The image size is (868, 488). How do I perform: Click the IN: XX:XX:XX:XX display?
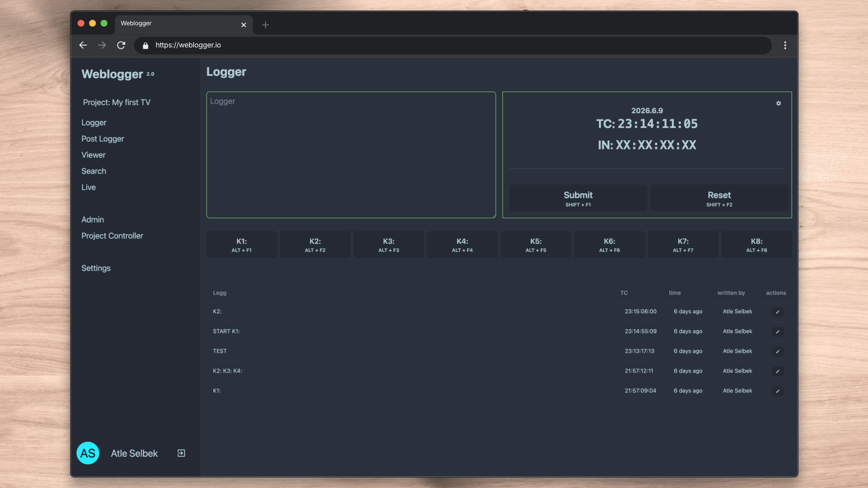pyautogui.click(x=647, y=145)
